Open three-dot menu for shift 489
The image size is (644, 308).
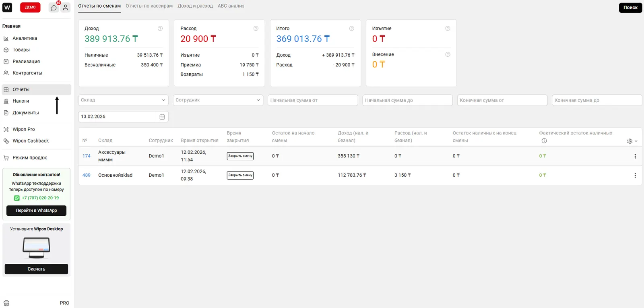click(635, 176)
